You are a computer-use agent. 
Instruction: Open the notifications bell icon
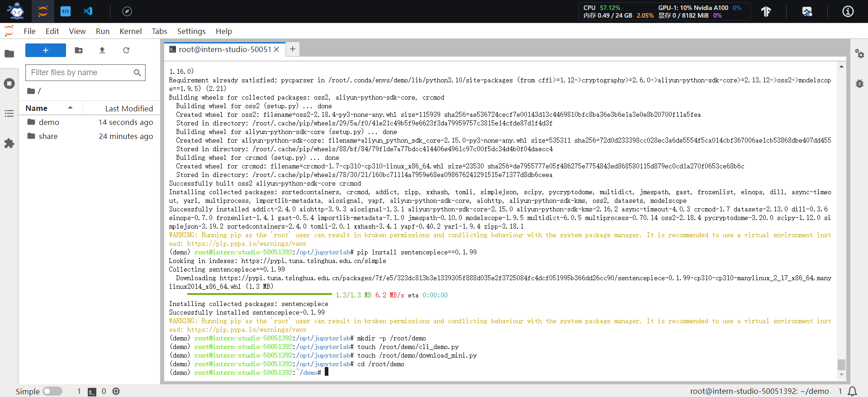852,391
